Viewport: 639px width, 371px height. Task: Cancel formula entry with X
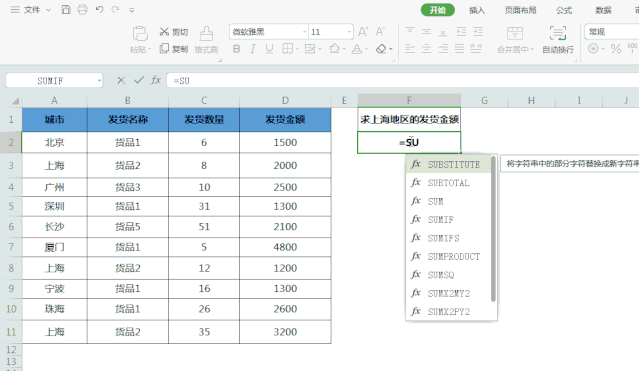point(121,80)
